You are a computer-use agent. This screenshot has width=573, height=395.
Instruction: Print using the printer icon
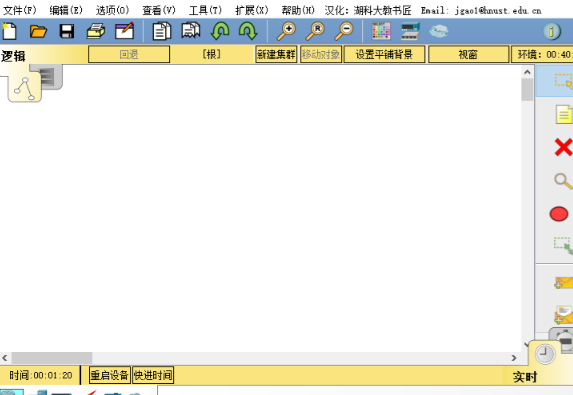coord(96,31)
